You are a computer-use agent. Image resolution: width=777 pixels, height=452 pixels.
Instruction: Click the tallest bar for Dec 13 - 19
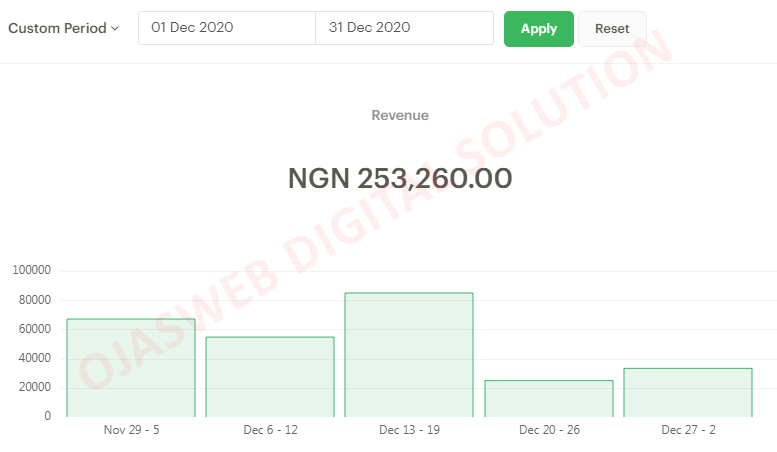click(x=409, y=354)
